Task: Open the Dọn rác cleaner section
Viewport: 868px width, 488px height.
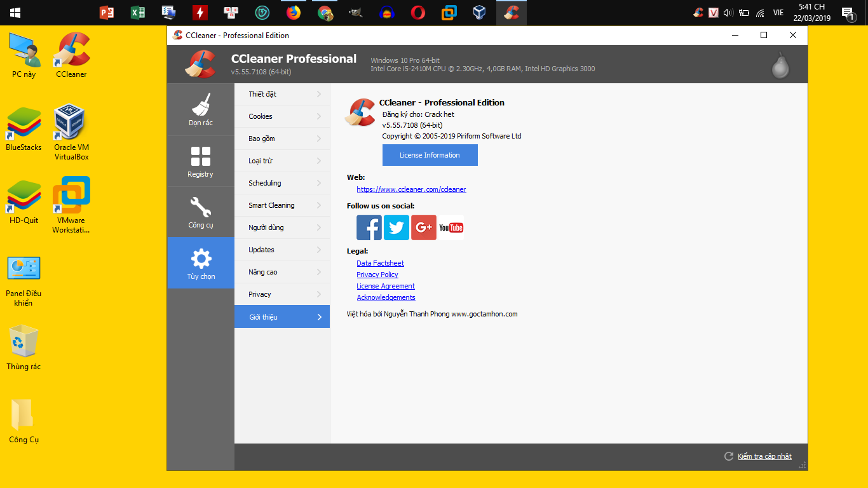Action: (201, 109)
